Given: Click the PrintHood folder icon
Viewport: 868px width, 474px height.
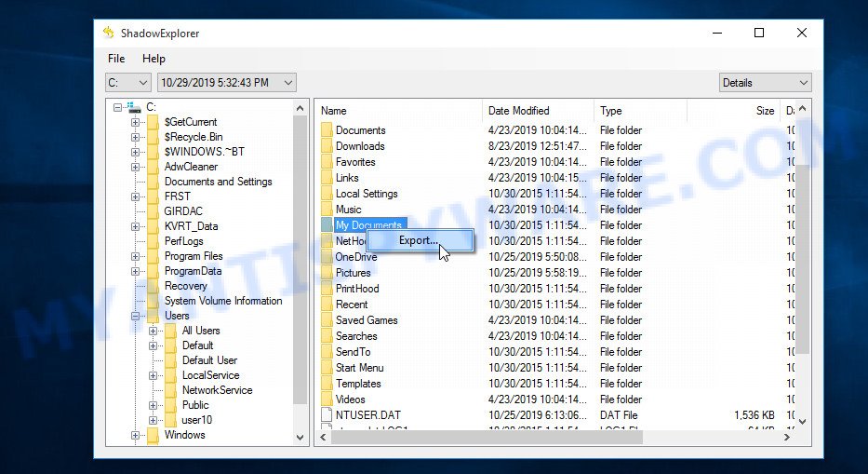Looking at the screenshot, I should click(327, 289).
